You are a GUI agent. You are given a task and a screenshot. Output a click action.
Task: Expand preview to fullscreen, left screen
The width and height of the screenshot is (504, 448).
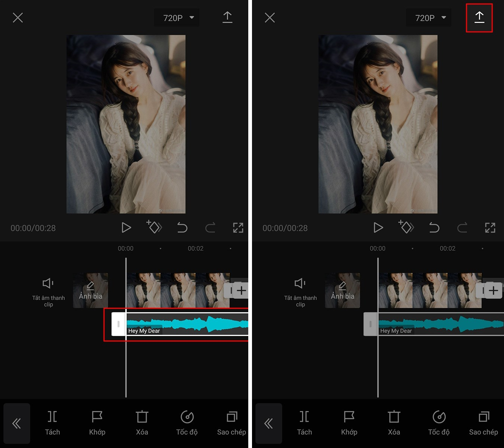238,227
